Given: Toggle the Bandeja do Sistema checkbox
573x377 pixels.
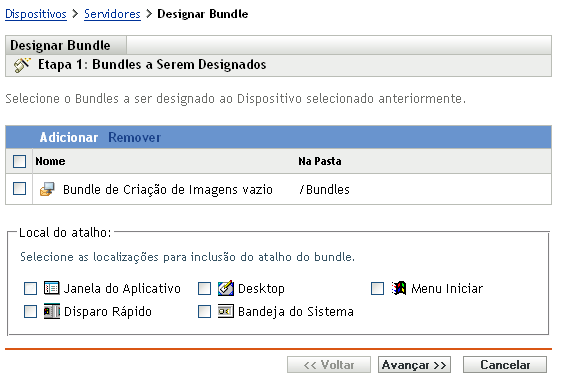Looking at the screenshot, I should pyautogui.click(x=204, y=312).
